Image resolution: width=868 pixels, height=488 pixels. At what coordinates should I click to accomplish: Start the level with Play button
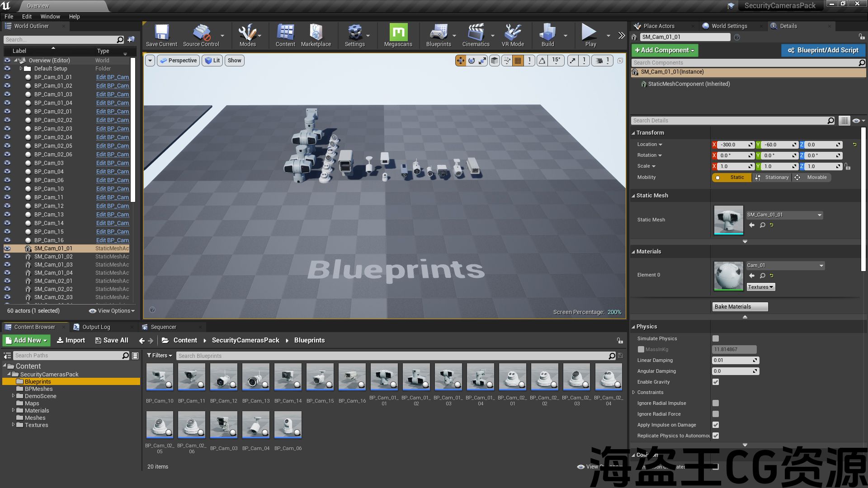(x=590, y=35)
